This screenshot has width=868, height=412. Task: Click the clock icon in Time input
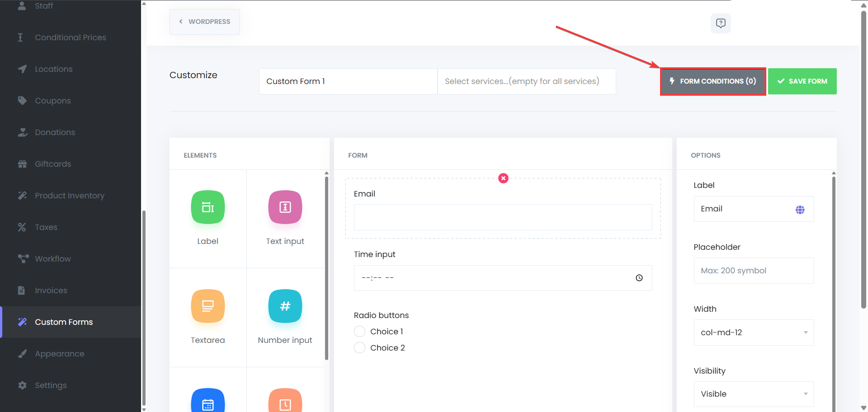639,278
